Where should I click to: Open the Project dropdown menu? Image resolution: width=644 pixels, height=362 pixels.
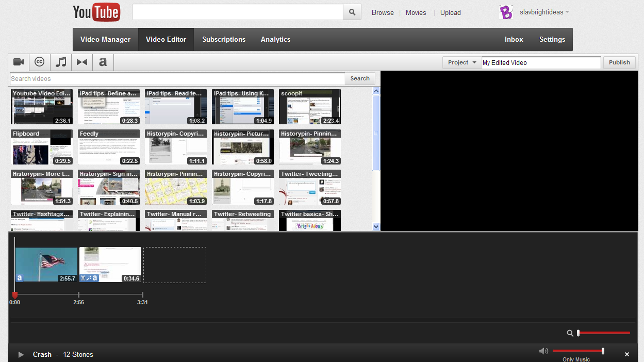[462, 62]
